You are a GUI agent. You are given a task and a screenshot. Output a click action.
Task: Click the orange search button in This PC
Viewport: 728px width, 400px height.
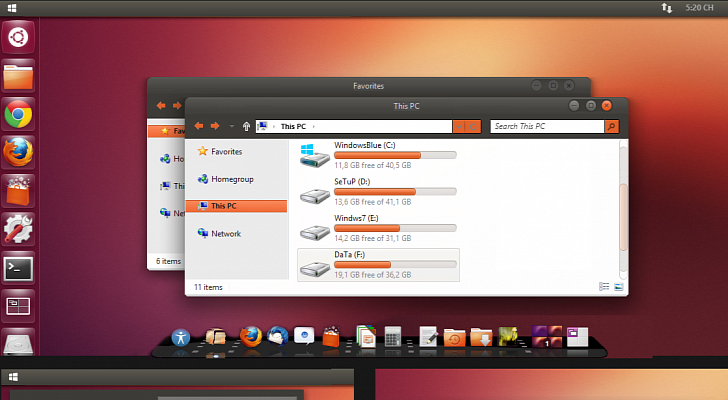(611, 126)
